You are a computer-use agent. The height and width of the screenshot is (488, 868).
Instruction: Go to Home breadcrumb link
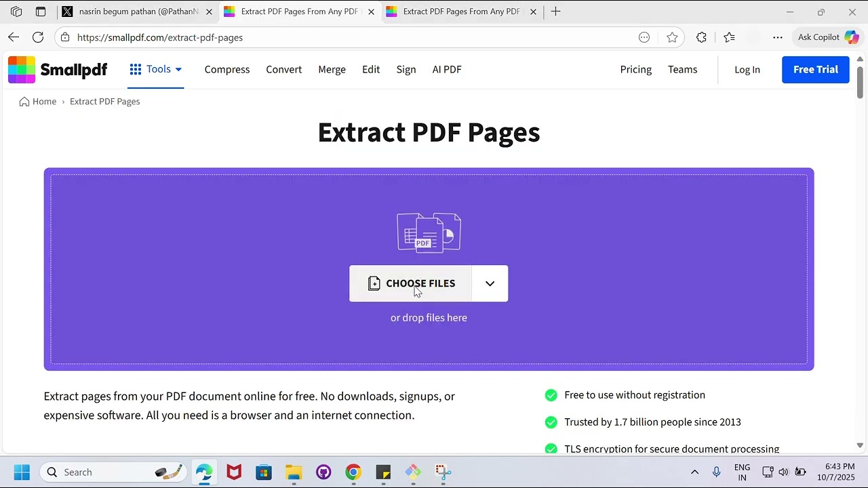coord(38,102)
